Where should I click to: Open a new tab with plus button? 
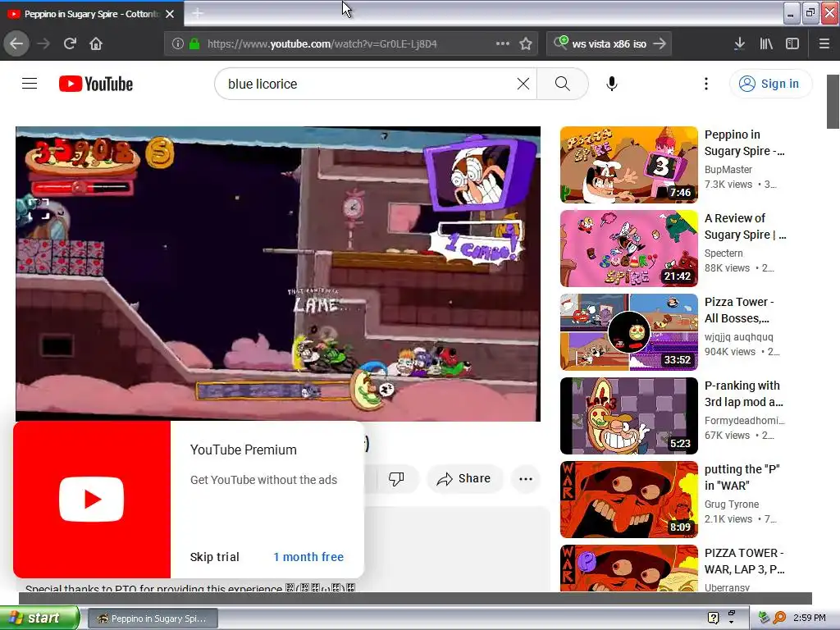pos(197,13)
